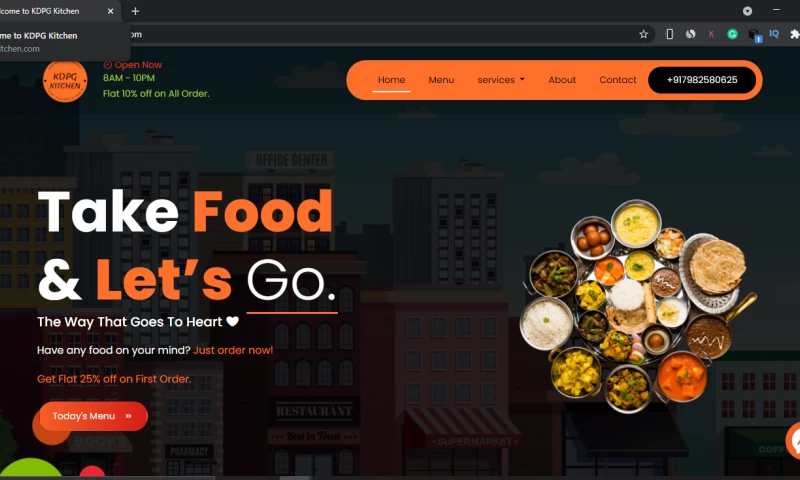This screenshot has height=480, width=800.
Task: Open the Grammarly extension icon
Action: tap(732, 34)
